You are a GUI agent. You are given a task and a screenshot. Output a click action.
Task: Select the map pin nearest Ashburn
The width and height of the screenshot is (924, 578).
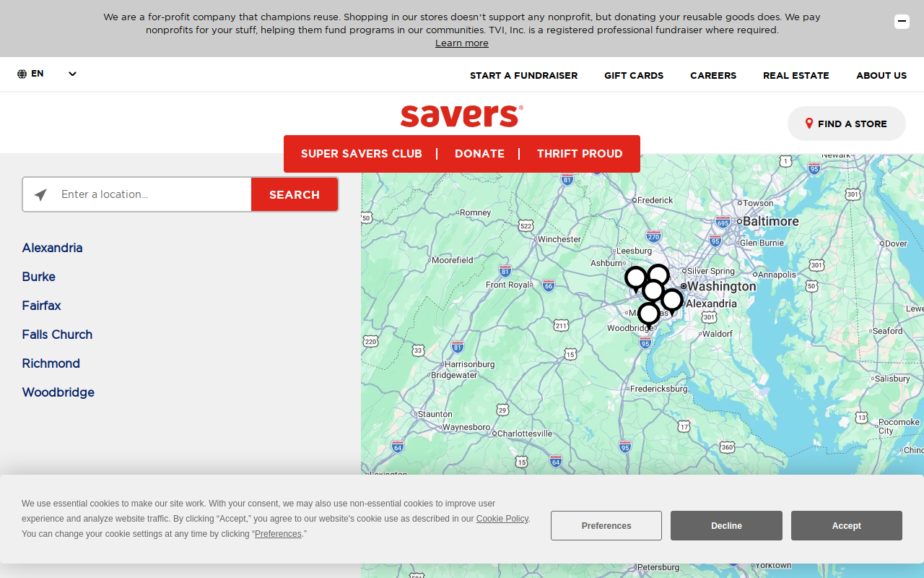[x=635, y=278]
